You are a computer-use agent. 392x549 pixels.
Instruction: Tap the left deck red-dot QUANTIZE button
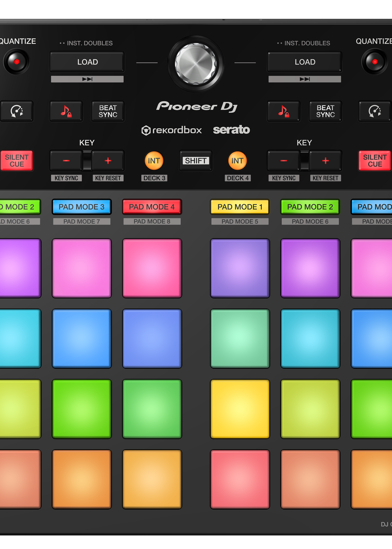[x=16, y=61]
